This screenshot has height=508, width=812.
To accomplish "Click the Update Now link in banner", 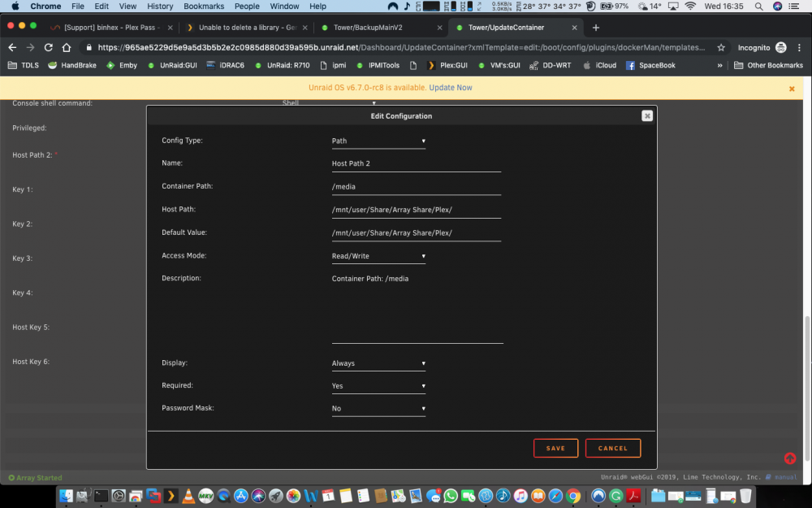I will click(x=451, y=88).
